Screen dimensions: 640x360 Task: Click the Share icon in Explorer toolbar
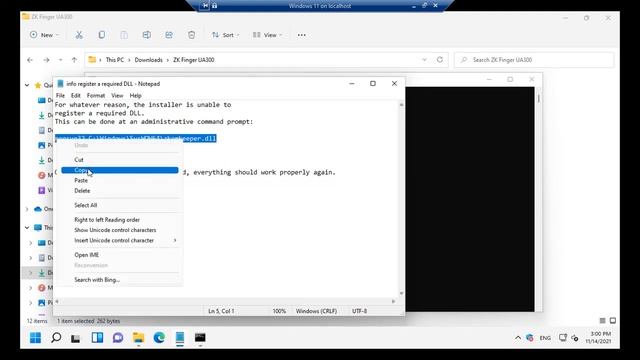[x=169, y=35]
